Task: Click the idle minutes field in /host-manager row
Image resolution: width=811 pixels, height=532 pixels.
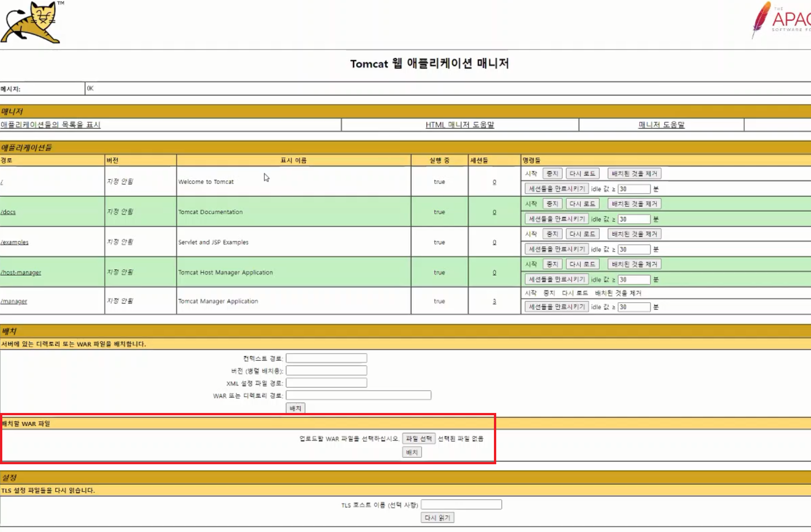Action: [634, 279]
